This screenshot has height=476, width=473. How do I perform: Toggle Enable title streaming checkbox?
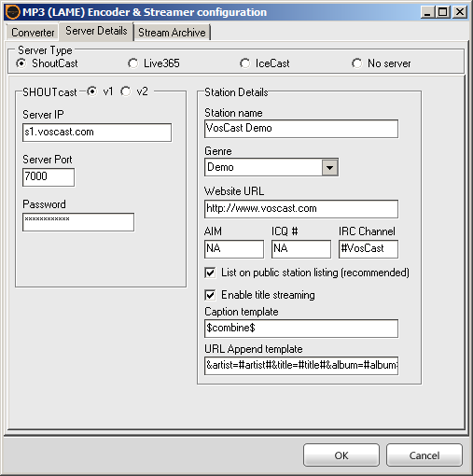210,295
